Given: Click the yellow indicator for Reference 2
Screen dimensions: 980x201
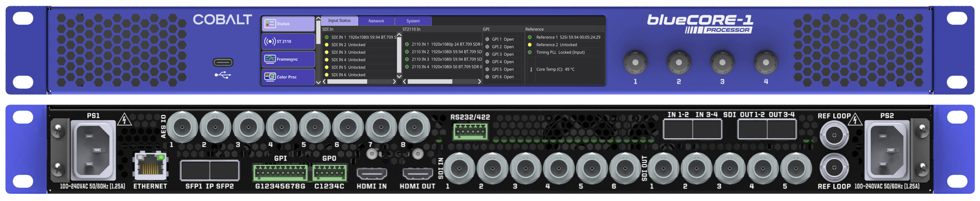Looking at the screenshot, I should tap(530, 45).
